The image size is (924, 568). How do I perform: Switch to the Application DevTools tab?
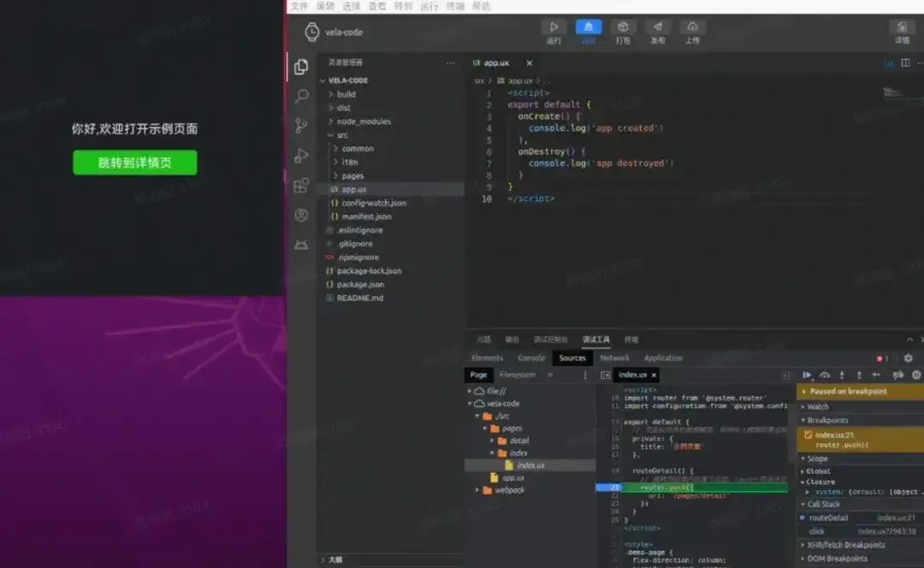[663, 358]
